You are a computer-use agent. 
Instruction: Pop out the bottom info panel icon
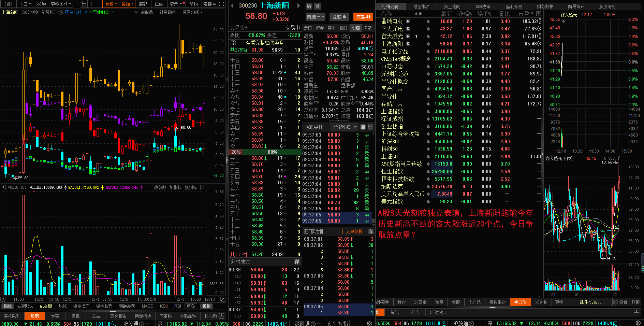point(221,316)
